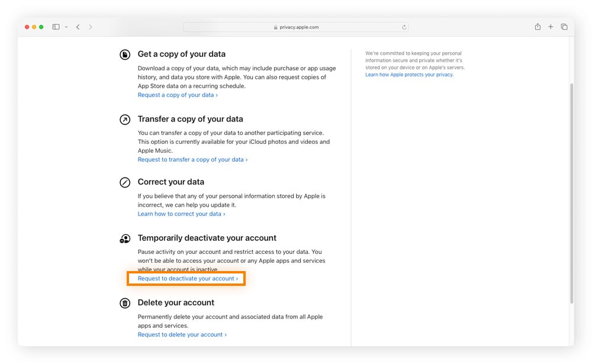
Task: Open a new tab with plus icon
Action: coord(551,27)
